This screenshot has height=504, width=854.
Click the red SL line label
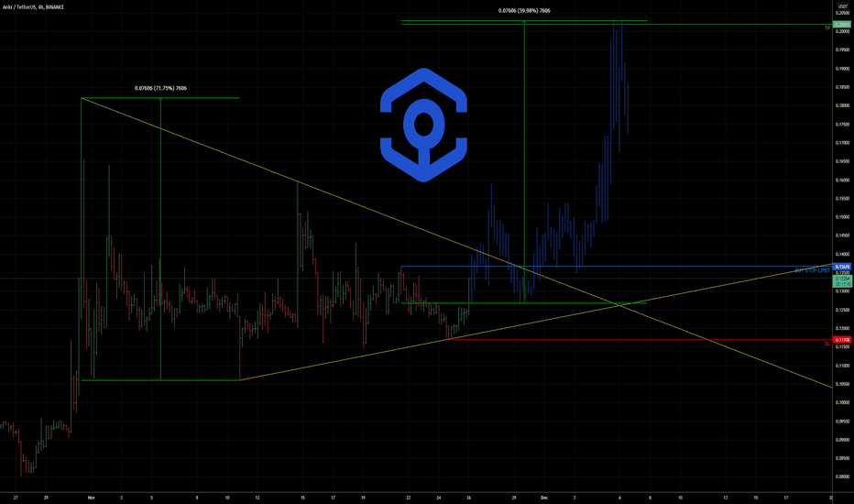pyautogui.click(x=827, y=344)
